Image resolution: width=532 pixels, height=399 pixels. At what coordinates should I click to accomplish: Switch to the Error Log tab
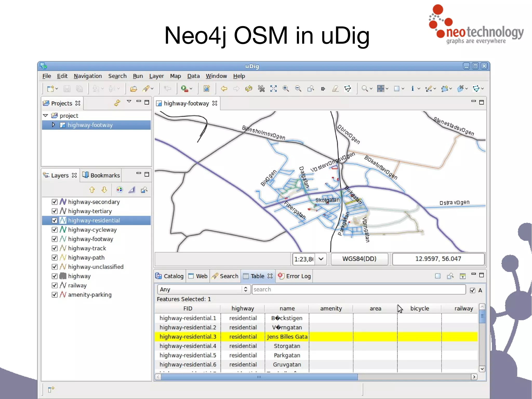[x=295, y=276]
